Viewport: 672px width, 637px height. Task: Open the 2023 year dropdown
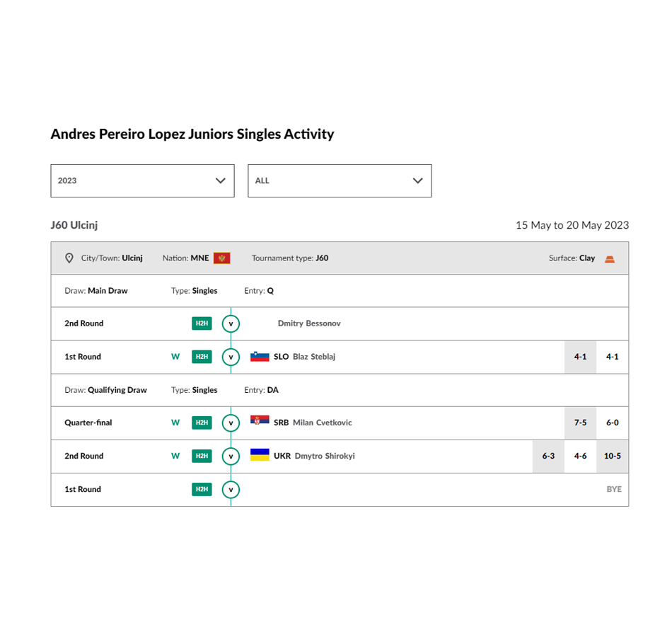[142, 180]
